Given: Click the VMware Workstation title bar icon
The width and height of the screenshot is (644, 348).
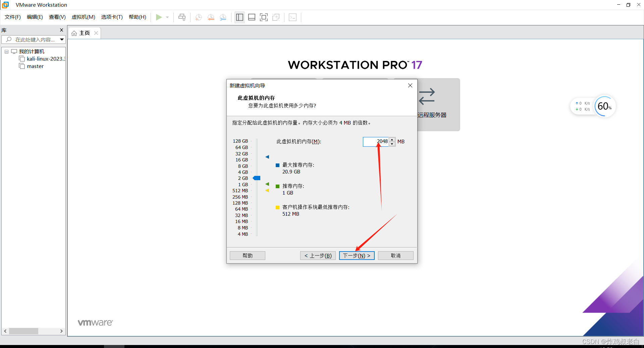Looking at the screenshot, I should pos(5,5).
